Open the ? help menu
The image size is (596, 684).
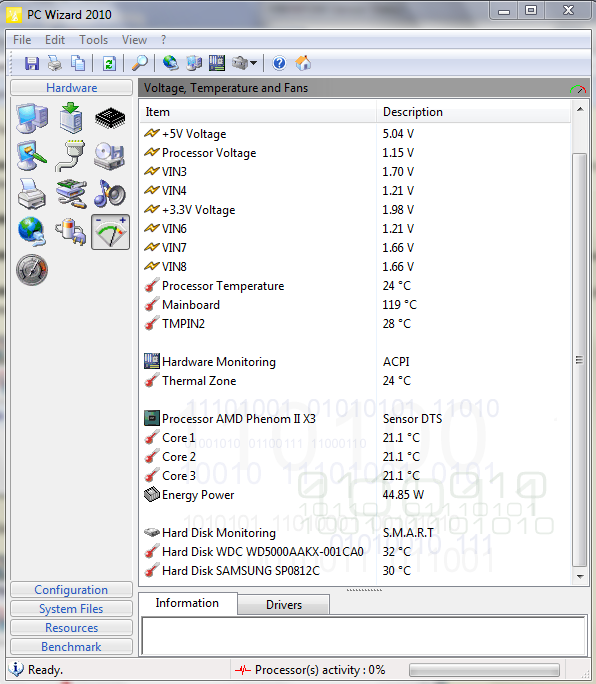(x=163, y=40)
